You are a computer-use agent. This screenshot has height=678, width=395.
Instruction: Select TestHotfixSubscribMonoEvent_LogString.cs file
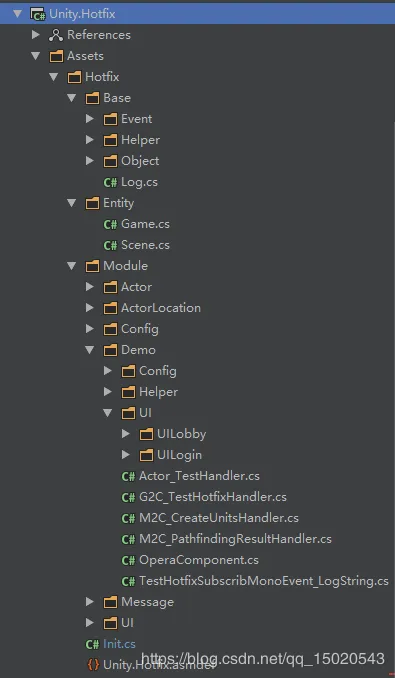(264, 581)
